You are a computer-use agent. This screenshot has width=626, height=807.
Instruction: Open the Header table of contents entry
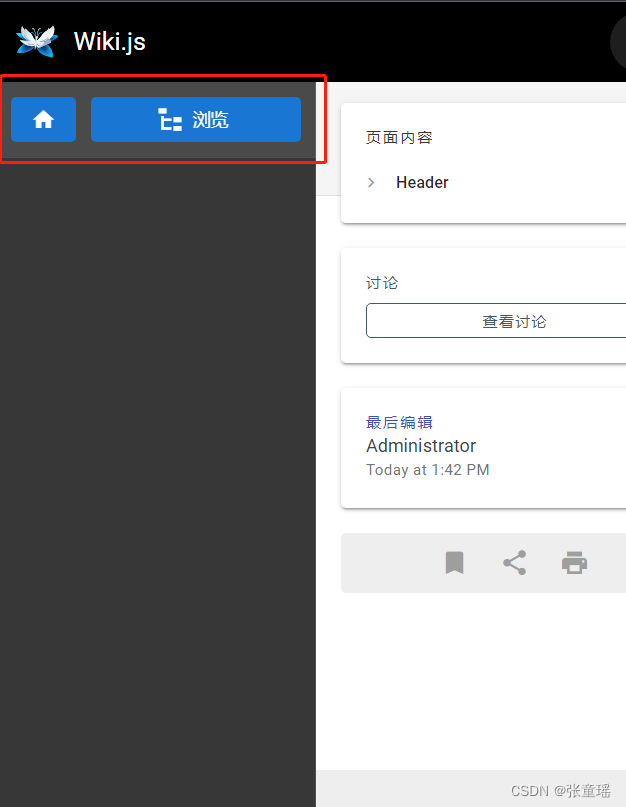pyautogui.click(x=422, y=182)
